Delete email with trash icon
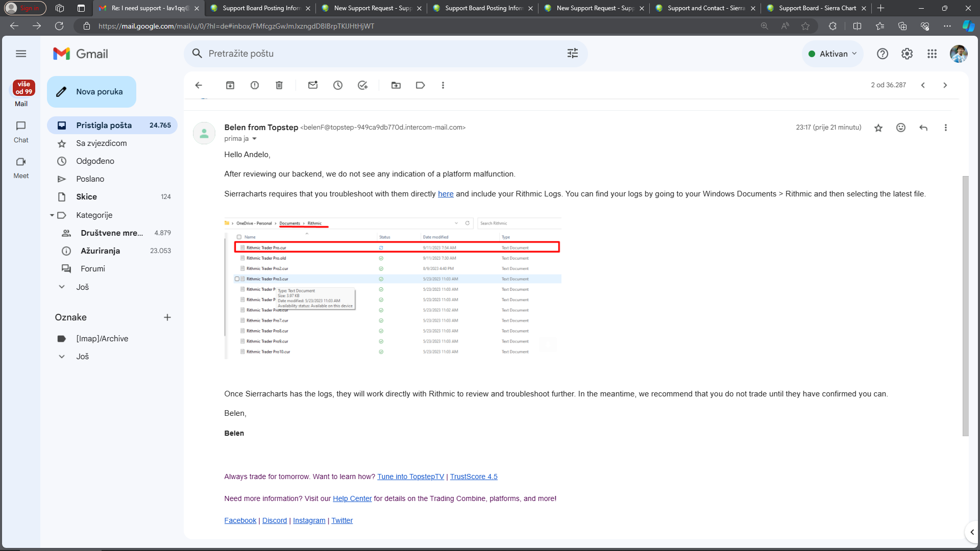Viewport: 980px width, 551px height. [279, 85]
